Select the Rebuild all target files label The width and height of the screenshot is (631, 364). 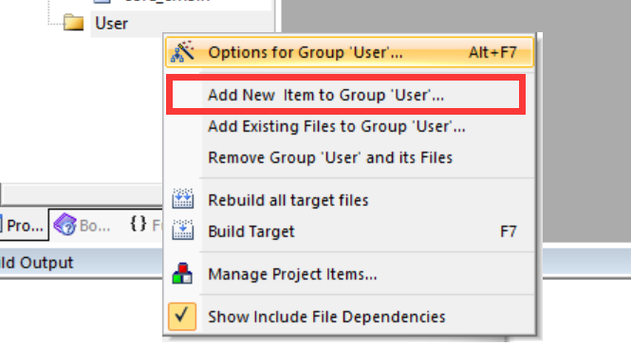click(288, 200)
